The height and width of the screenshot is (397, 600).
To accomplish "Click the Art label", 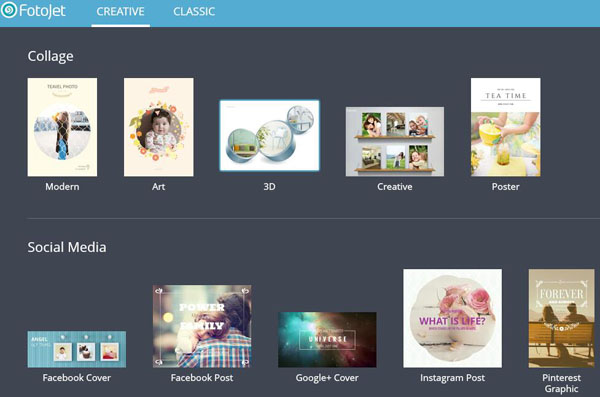I will coord(158,187).
